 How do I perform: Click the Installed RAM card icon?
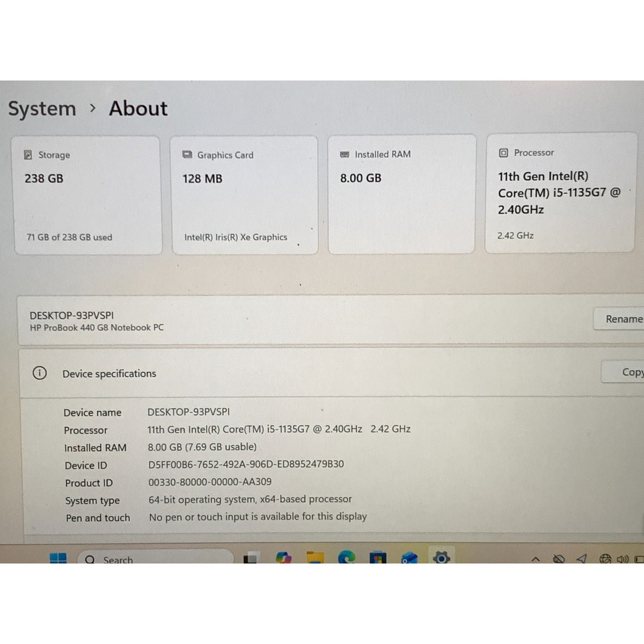[345, 155]
